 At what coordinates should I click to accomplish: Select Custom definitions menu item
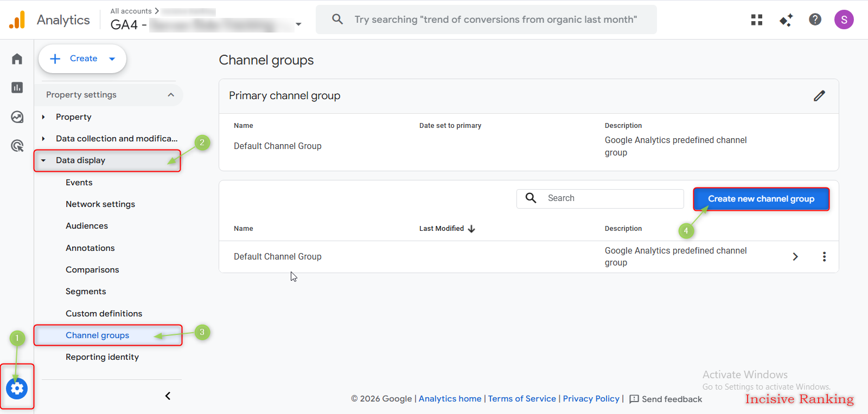tap(104, 314)
